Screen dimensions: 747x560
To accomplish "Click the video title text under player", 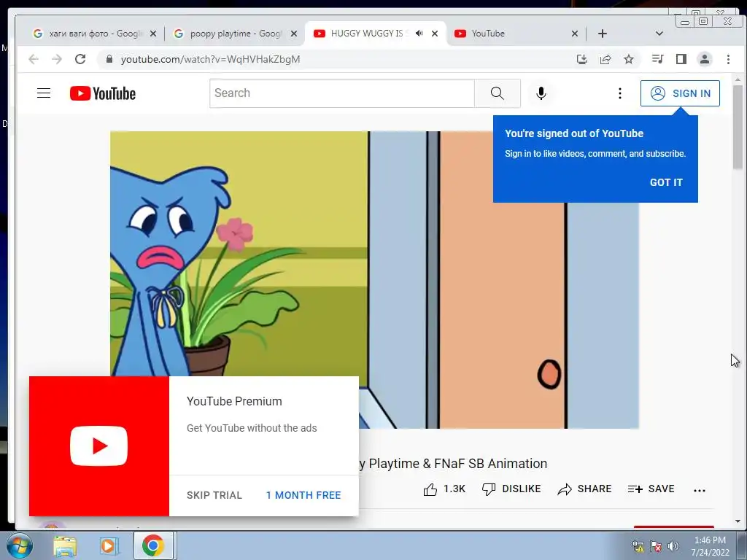I will [452, 464].
